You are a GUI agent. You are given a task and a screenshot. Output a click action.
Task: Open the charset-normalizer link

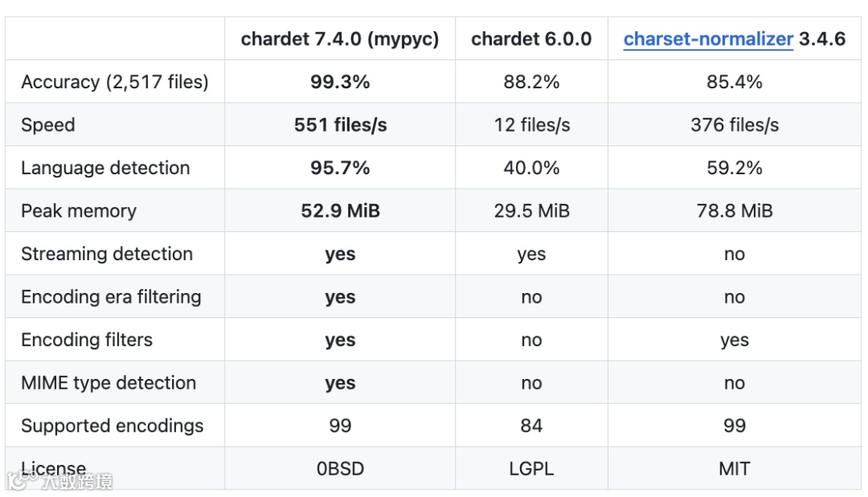coord(708,39)
